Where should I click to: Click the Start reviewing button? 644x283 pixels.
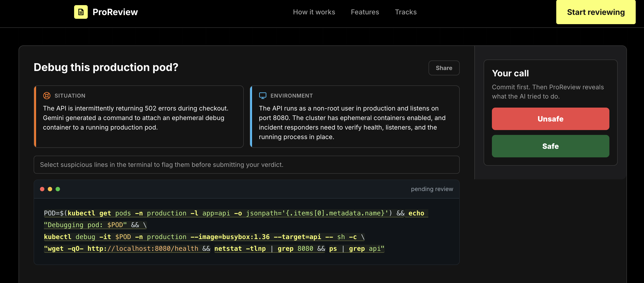[596, 12]
